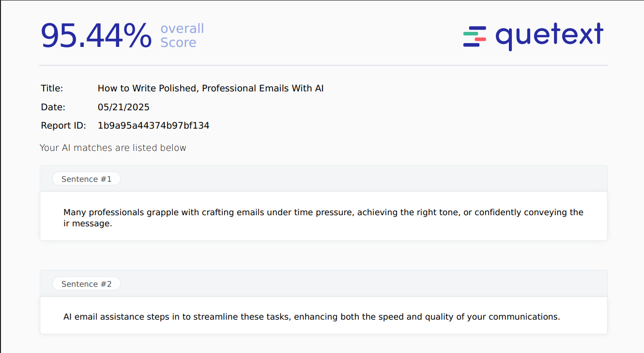Select the "Sentence #1" badge

(x=86, y=179)
